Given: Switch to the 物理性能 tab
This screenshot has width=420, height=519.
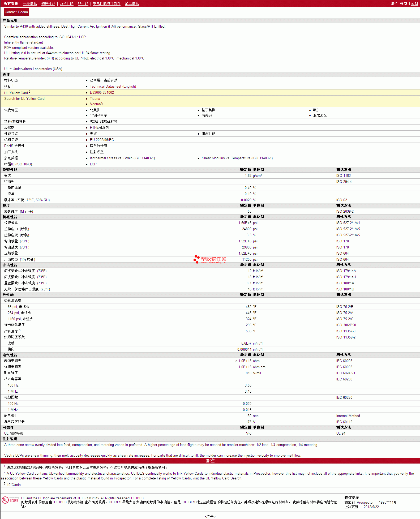Looking at the screenshot, I should click(x=48, y=3).
